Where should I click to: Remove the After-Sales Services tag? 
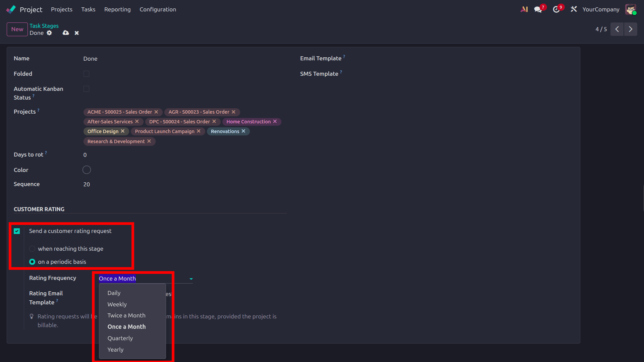coord(137,122)
